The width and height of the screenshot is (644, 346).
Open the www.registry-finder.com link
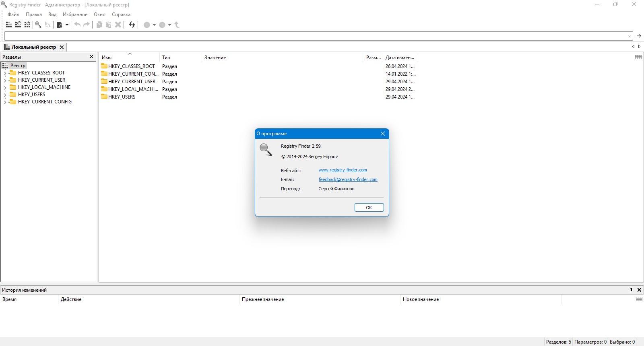click(x=343, y=170)
